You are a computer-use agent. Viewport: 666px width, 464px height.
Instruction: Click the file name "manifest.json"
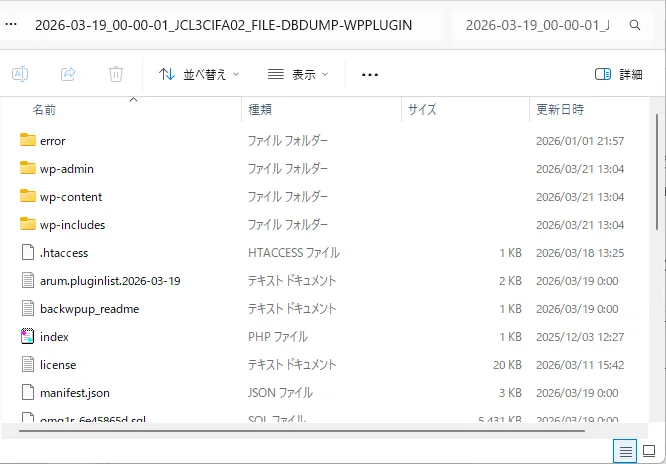pos(75,393)
